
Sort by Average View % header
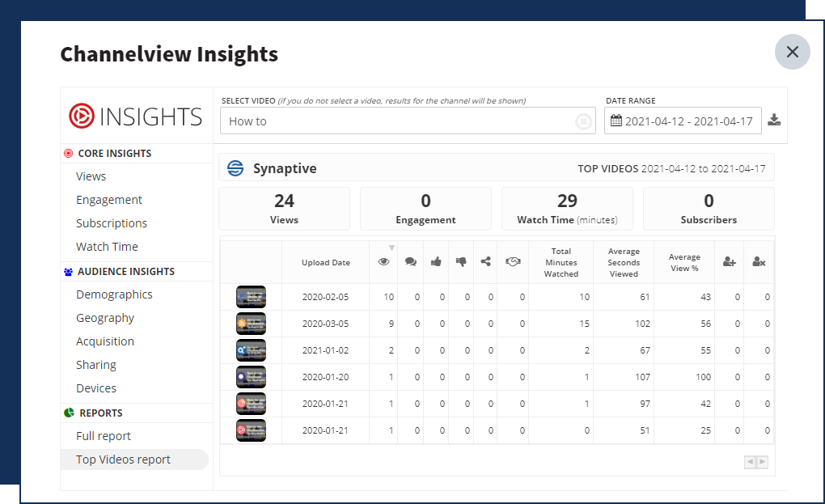point(684,263)
